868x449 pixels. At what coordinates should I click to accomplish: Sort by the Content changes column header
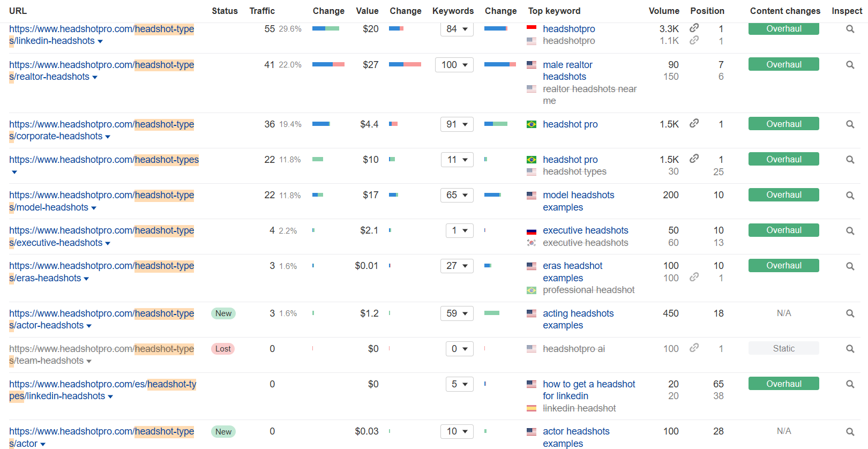point(785,11)
